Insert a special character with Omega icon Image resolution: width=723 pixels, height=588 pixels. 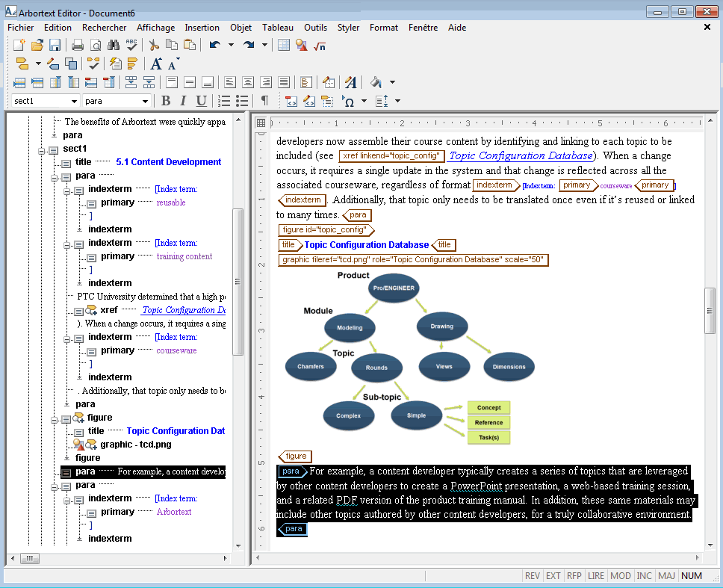click(348, 101)
